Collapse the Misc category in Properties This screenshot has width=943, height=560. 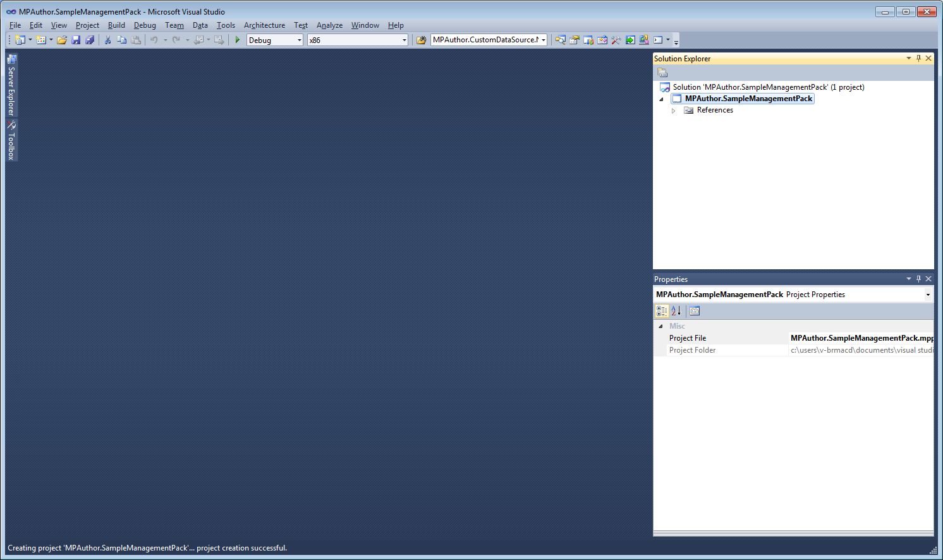point(661,326)
